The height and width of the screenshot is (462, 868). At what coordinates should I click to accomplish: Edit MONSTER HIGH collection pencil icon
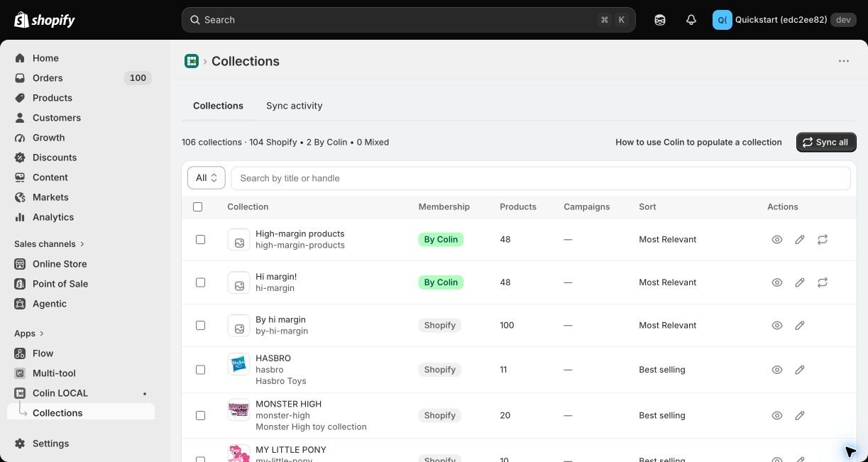click(800, 416)
